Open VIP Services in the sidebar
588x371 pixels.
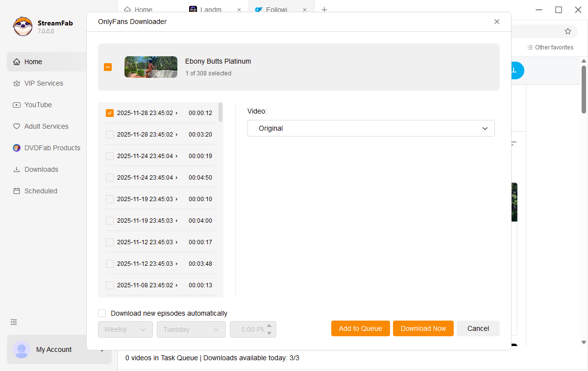(44, 83)
